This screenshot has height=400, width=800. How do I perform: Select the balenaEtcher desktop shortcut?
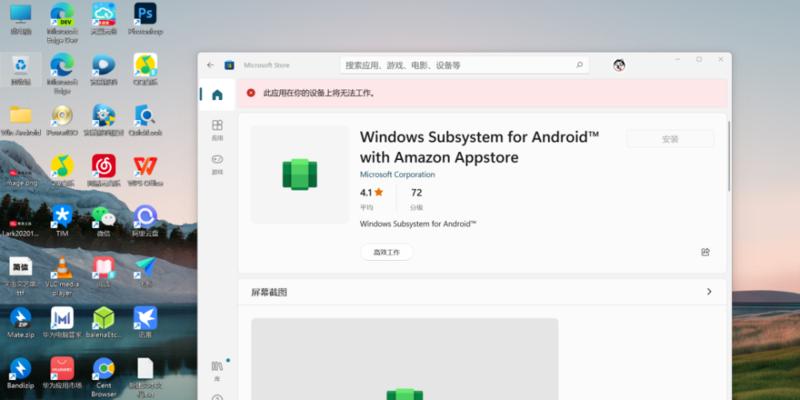[x=104, y=322]
